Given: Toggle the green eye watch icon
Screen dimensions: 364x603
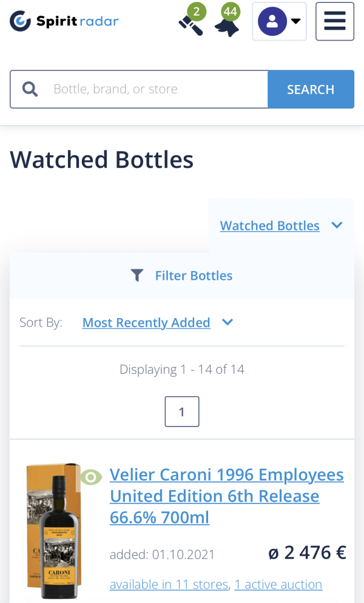Looking at the screenshot, I should (x=91, y=477).
